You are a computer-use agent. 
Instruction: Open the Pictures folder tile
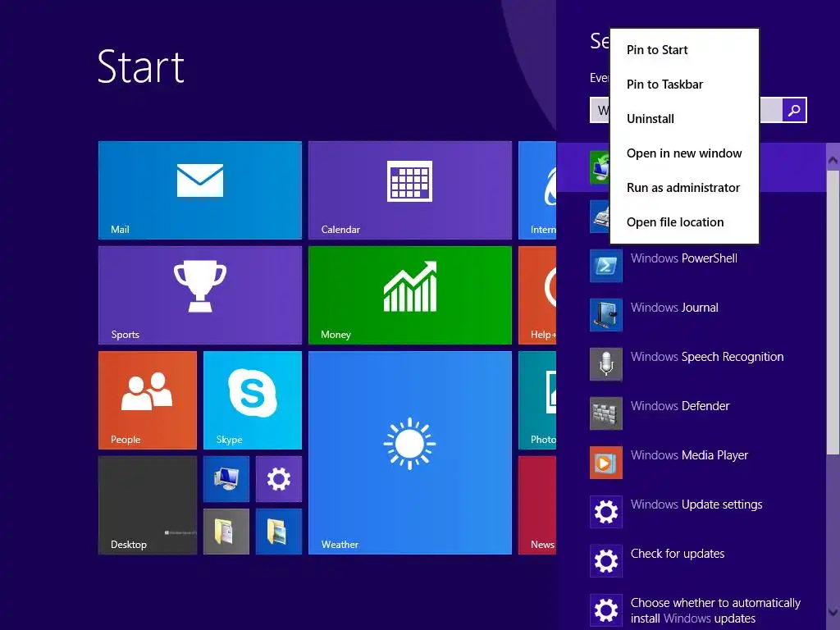pos(279,532)
